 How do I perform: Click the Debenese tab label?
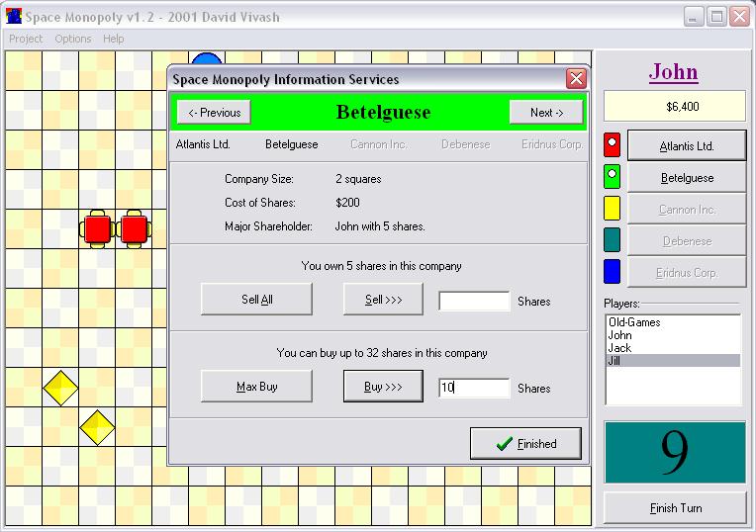pos(466,144)
